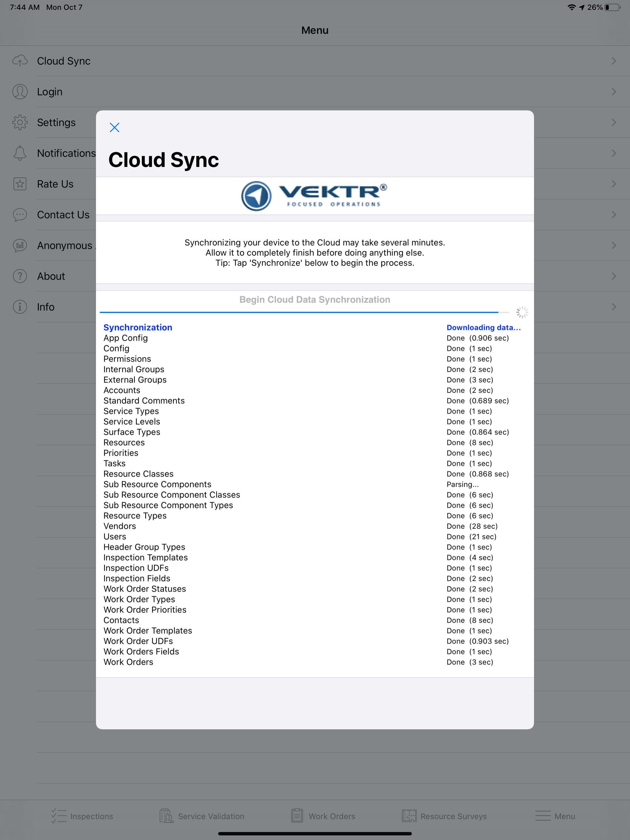This screenshot has width=630, height=840.
Task: Tap the Menu hamburger icon
Action: pos(543,816)
